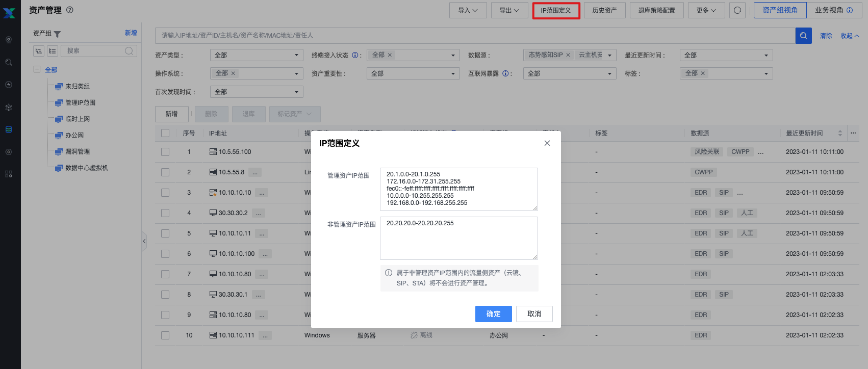Click the info icon next to 互联网暴露
868x369 pixels.
[x=505, y=73]
